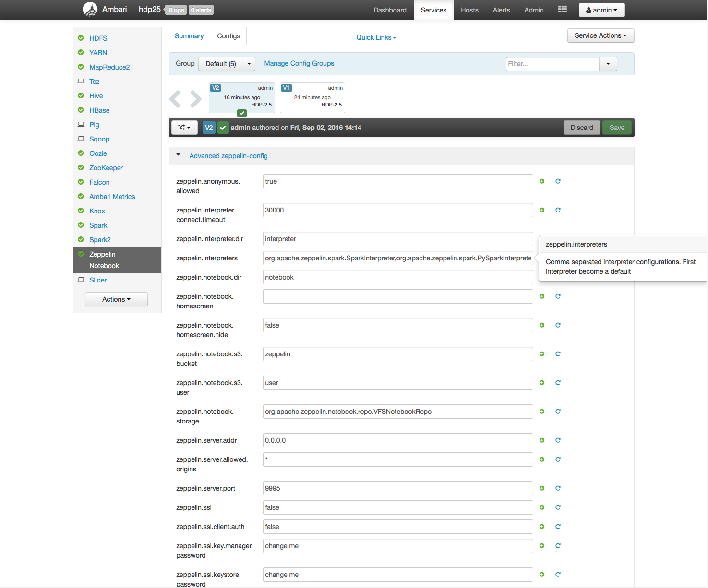Click the revert icon next to zeppelin.ssl
This screenshot has height=588, width=708.
pyautogui.click(x=558, y=507)
